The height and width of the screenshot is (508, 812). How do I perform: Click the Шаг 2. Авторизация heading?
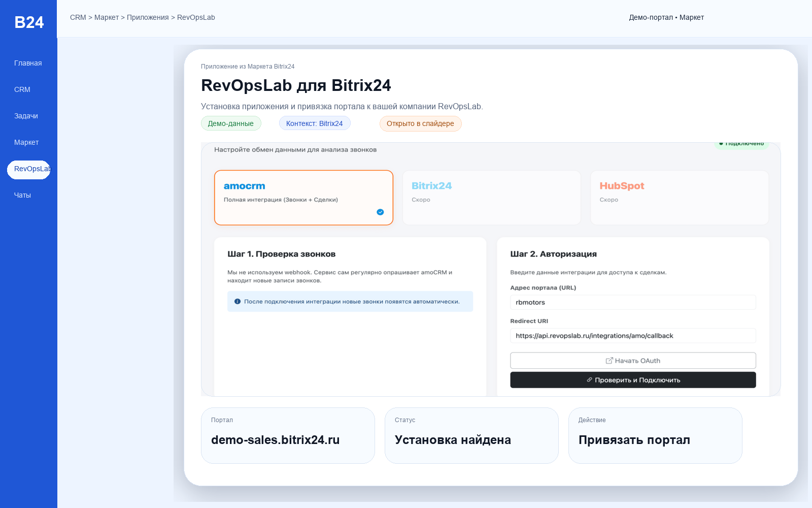553,254
